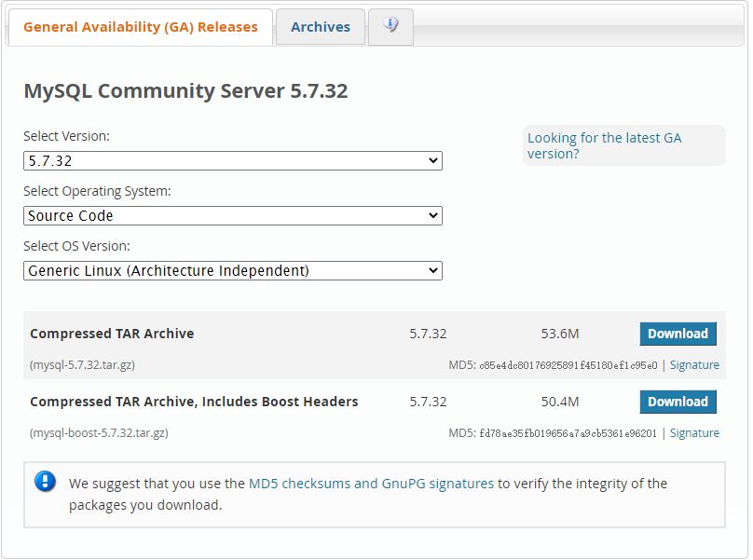Click the file name (mysql-5.7.32.tar.gz)
This screenshot has height=560, width=753.
[82, 365]
